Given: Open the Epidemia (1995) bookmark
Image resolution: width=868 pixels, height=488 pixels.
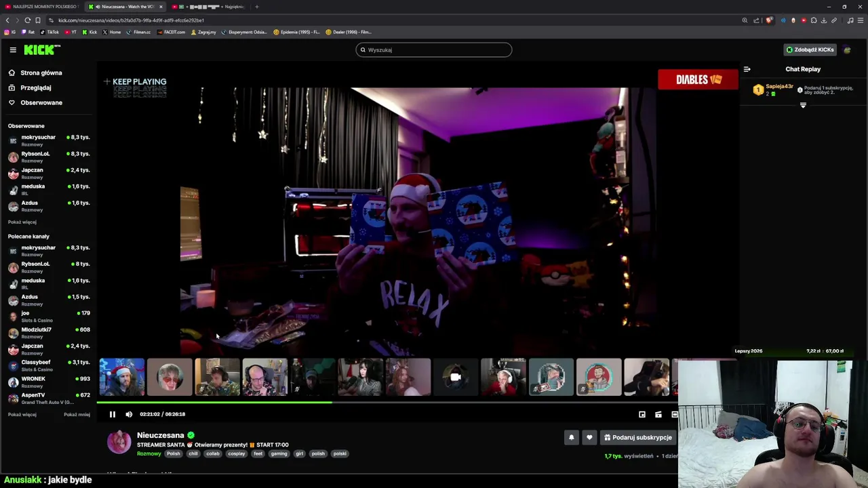Looking at the screenshot, I should [x=297, y=32].
